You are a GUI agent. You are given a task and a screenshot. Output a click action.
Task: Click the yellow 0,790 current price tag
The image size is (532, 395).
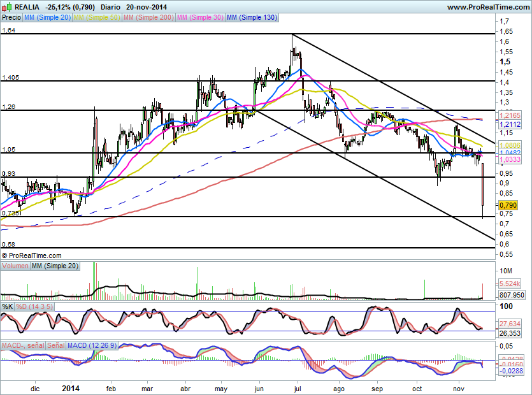pyautogui.click(x=507, y=205)
